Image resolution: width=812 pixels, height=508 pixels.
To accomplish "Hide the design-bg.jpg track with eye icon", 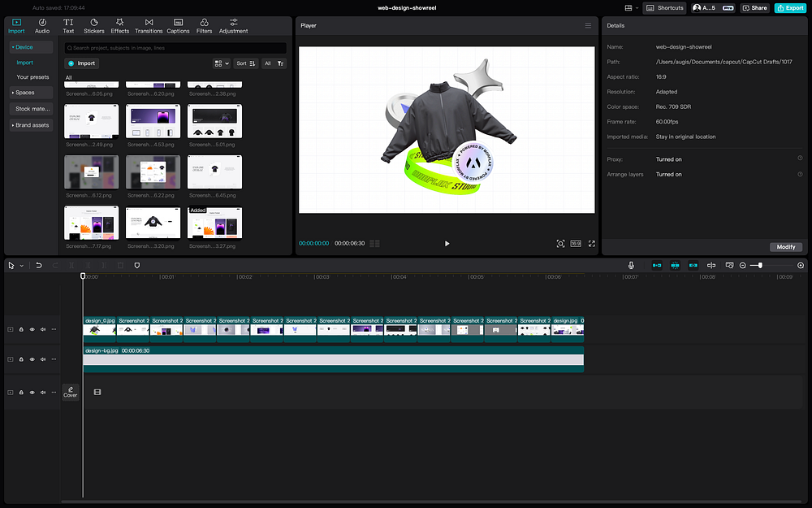I will [x=32, y=358].
